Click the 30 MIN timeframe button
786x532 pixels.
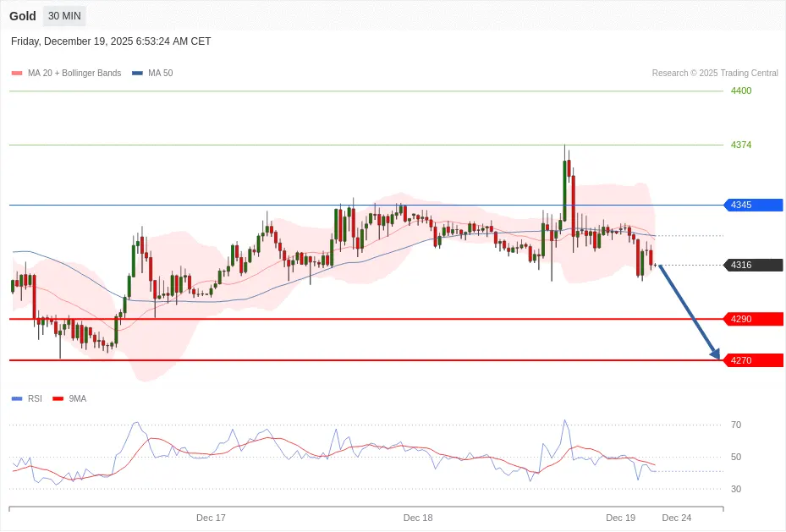click(x=64, y=16)
